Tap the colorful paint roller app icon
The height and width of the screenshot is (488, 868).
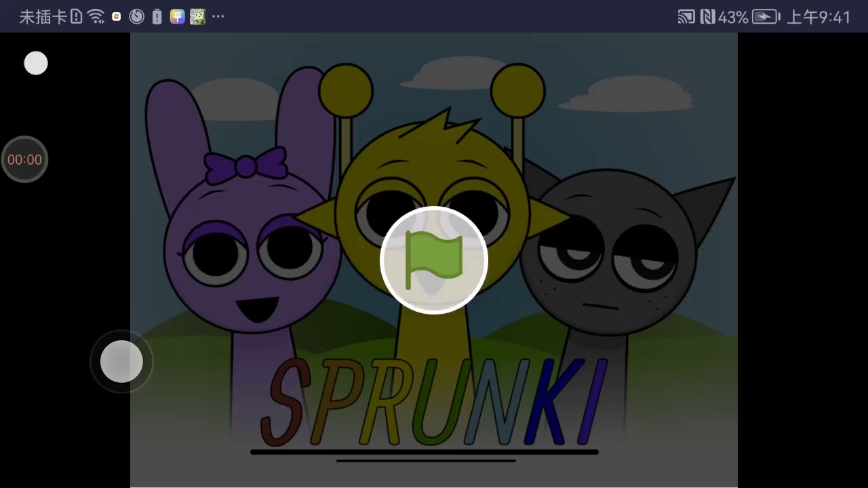[178, 17]
